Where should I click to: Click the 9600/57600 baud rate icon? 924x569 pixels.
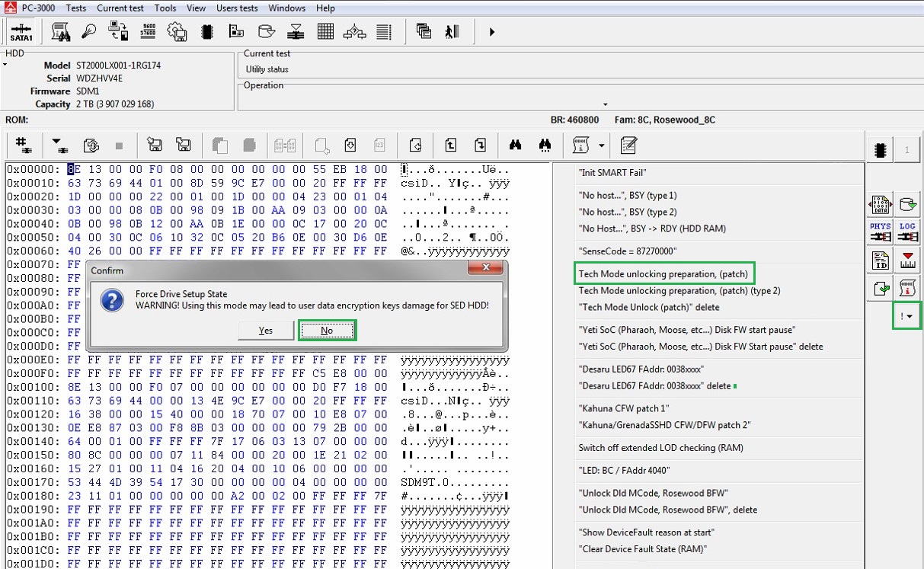149,32
